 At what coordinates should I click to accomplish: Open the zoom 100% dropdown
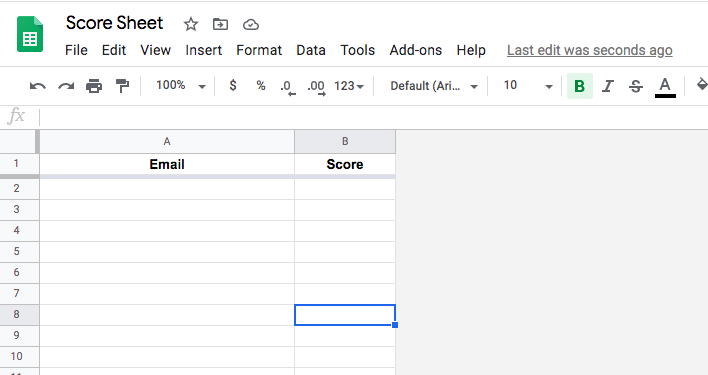181,85
